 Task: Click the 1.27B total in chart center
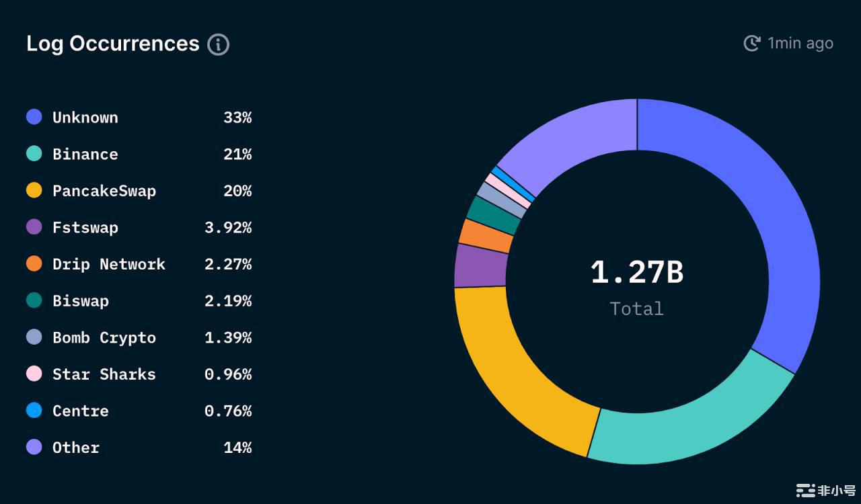(x=636, y=273)
